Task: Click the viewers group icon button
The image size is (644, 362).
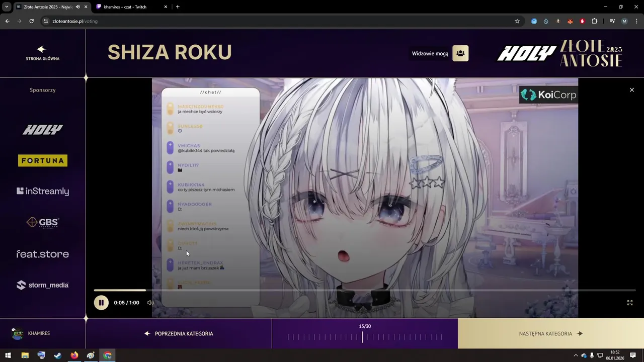Action: coord(460,53)
